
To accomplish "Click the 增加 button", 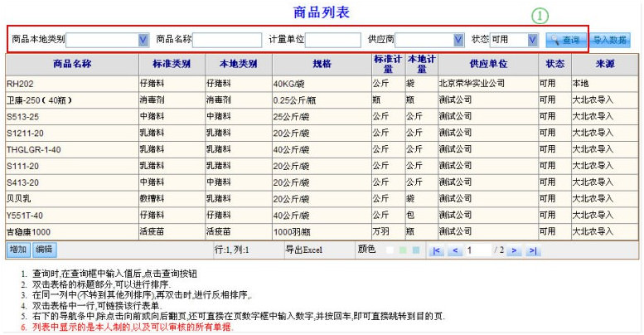I will (18, 249).
